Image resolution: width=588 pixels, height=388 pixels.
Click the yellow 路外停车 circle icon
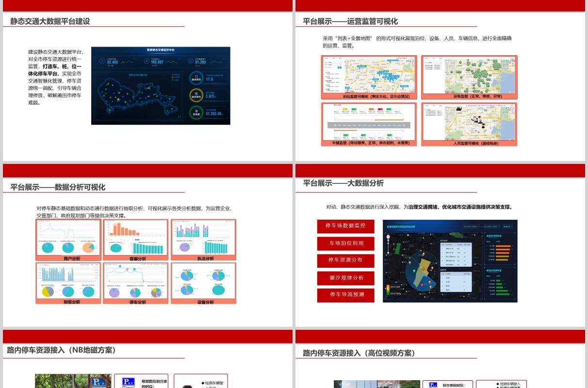tap(196, 96)
